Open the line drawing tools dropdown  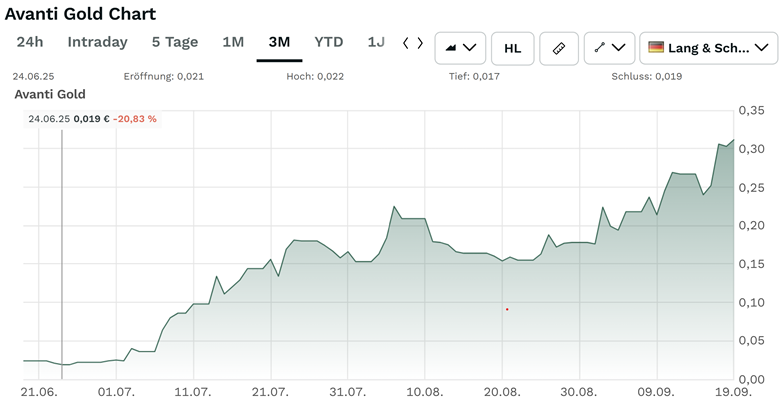click(x=618, y=47)
